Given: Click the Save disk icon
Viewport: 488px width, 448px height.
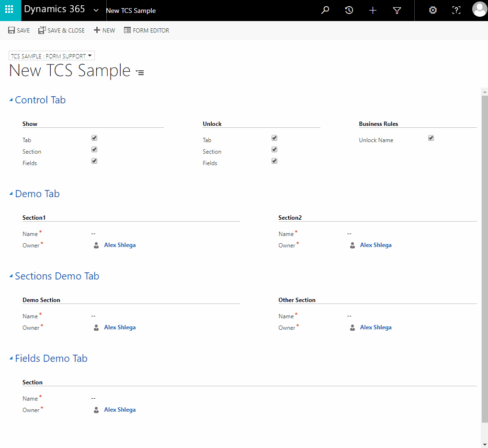Looking at the screenshot, I should (11, 30).
